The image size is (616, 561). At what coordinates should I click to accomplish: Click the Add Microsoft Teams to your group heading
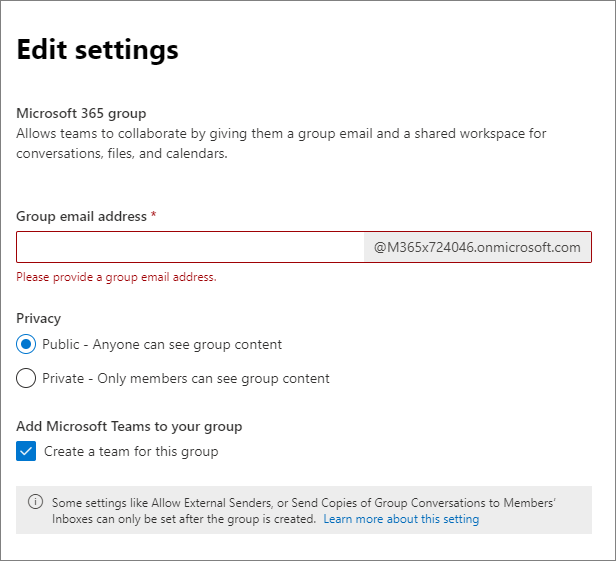[x=129, y=426]
